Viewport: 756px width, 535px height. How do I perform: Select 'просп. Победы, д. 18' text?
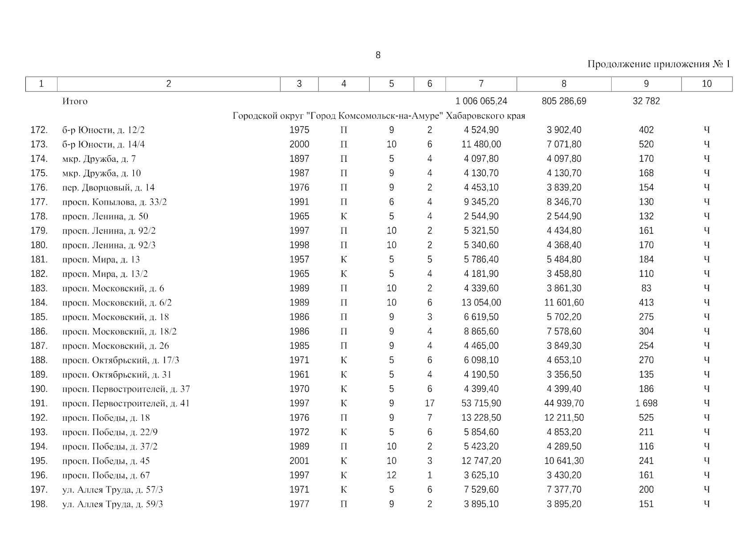106,418
